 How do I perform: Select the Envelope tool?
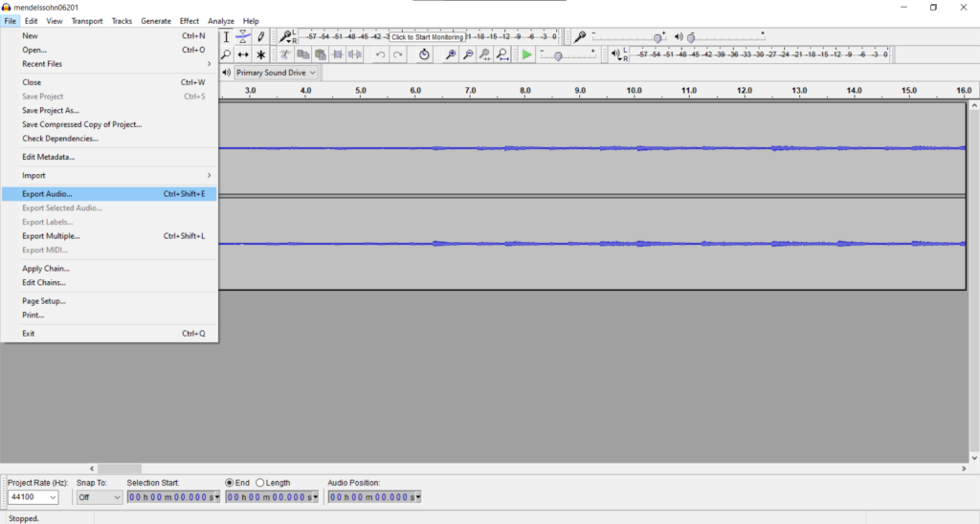[243, 37]
